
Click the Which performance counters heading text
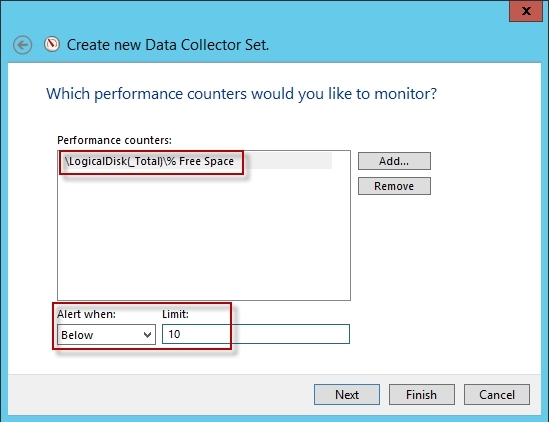[242, 94]
